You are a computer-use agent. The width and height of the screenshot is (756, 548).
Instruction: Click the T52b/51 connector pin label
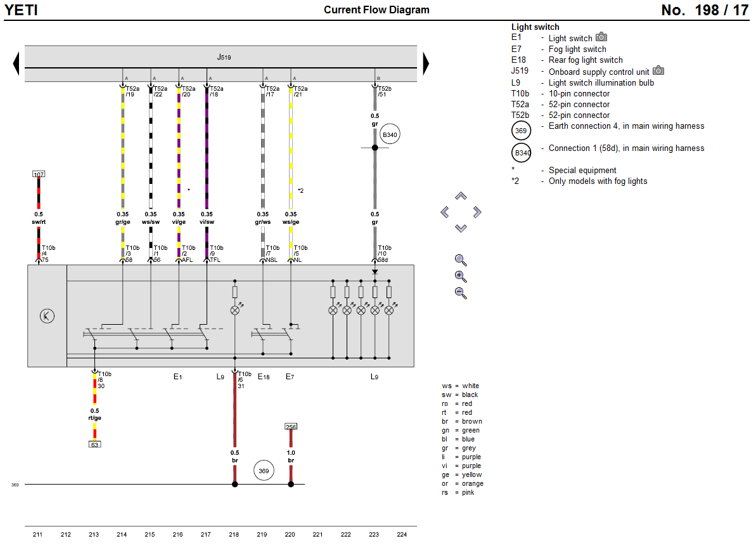[x=385, y=92]
